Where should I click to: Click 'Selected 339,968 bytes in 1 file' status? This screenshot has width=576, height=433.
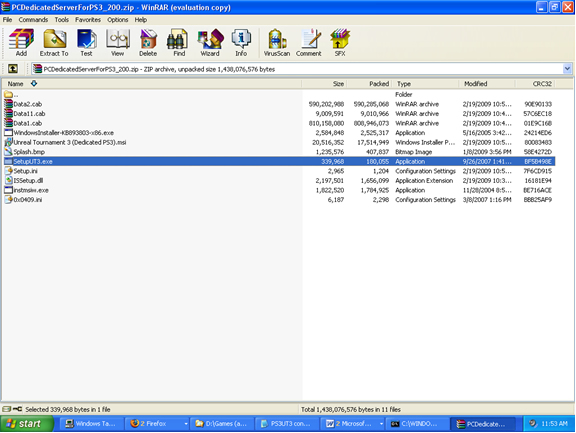tap(68, 409)
